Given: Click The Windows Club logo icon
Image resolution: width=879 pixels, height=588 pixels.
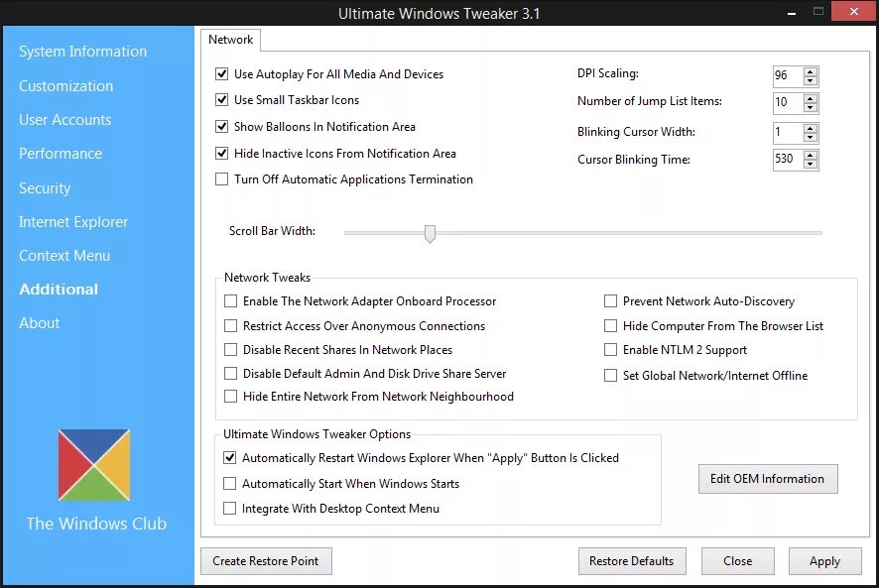Looking at the screenshot, I should pos(94,465).
